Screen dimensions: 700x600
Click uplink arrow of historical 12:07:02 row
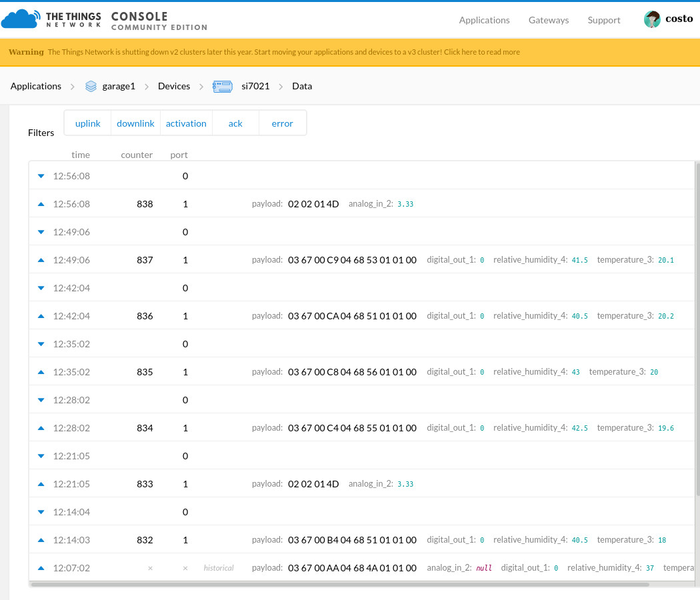(x=41, y=568)
